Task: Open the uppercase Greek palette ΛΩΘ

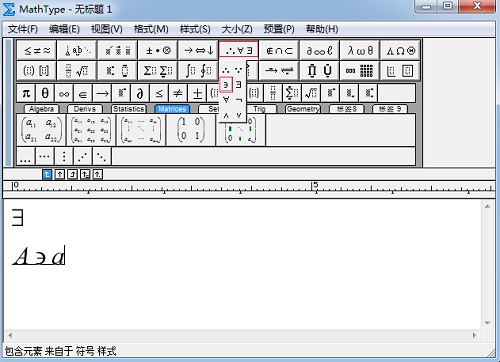Action: pyautogui.click(x=400, y=50)
